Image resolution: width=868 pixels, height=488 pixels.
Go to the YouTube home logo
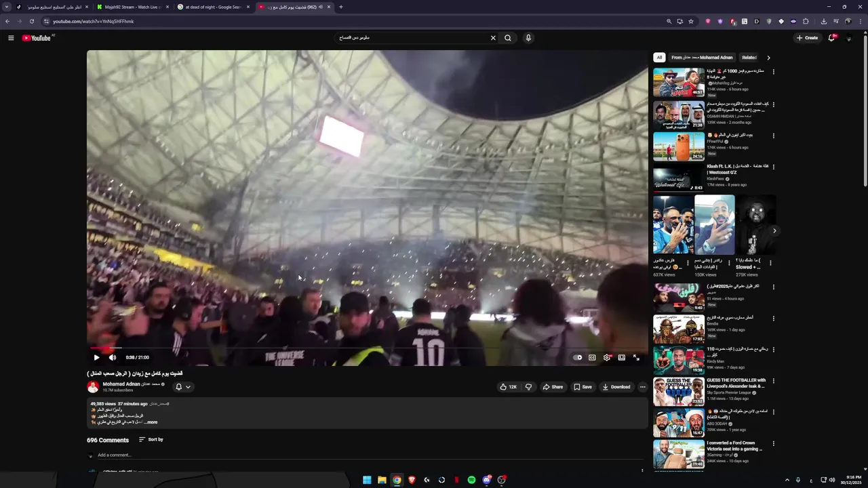pyautogui.click(x=37, y=38)
